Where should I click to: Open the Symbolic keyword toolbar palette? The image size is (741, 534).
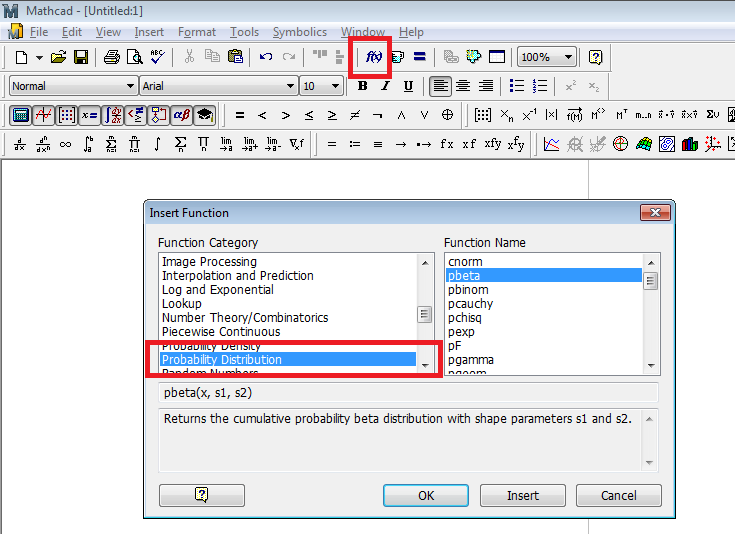click(x=205, y=115)
